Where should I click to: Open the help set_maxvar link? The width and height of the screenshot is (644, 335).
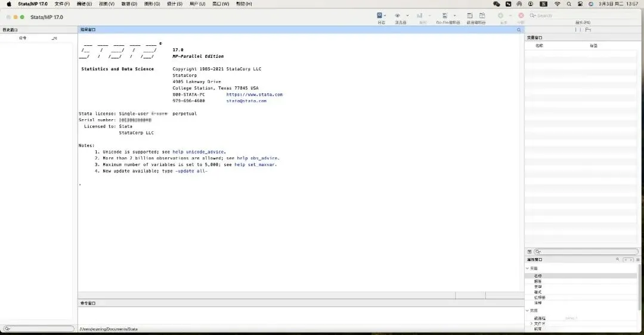click(x=254, y=165)
